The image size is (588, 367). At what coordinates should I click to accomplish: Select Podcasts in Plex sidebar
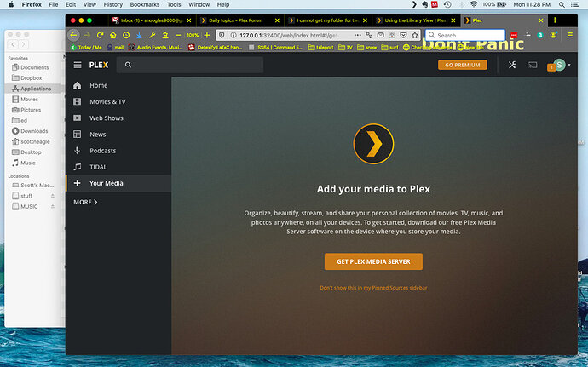point(118,151)
